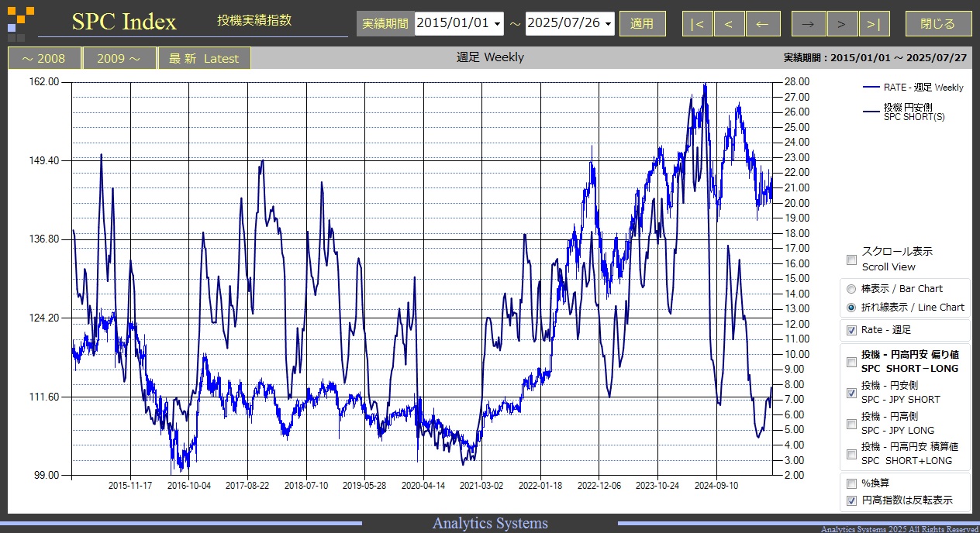This screenshot has width=980, height=533.
Task: Click the fast back < navigation button
Action: pyautogui.click(x=729, y=24)
